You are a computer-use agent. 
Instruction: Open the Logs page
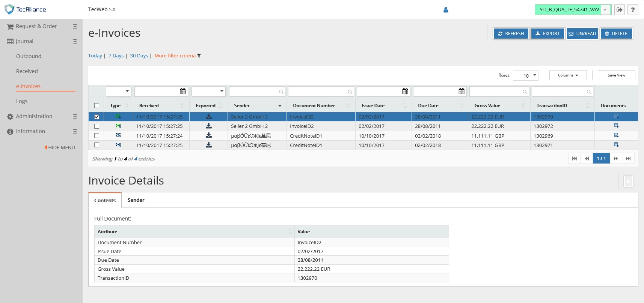22,101
